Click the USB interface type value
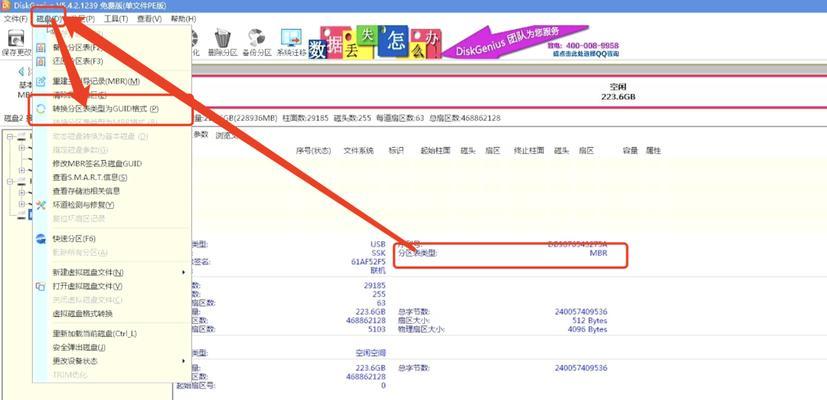The width and height of the screenshot is (827, 400). (x=378, y=245)
